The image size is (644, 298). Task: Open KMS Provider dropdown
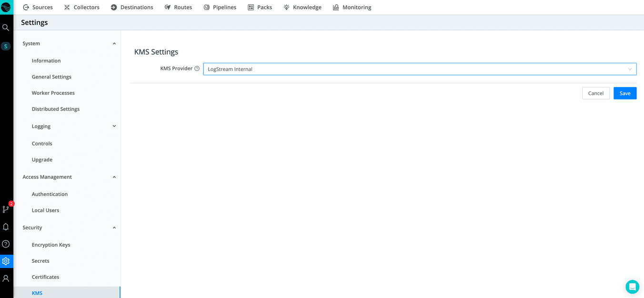(419, 69)
